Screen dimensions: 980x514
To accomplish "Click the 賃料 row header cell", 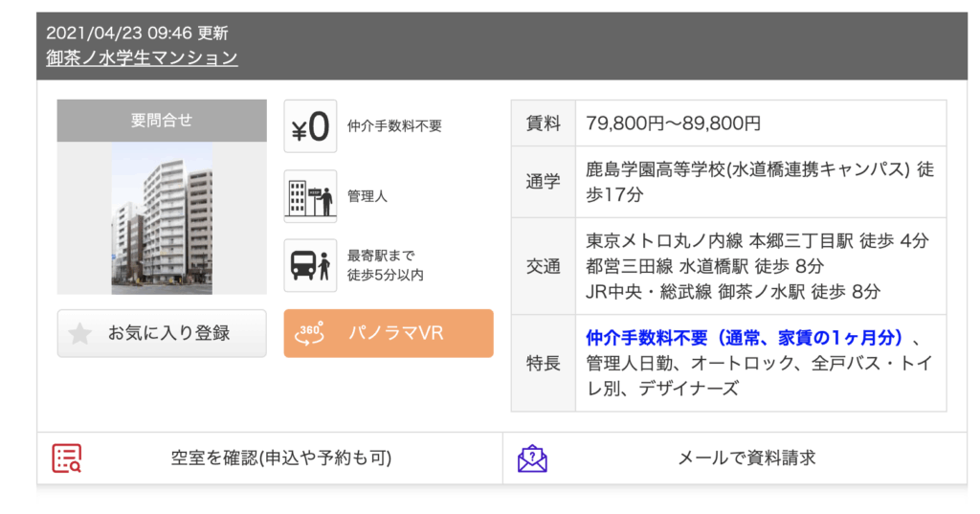I will (x=543, y=123).
